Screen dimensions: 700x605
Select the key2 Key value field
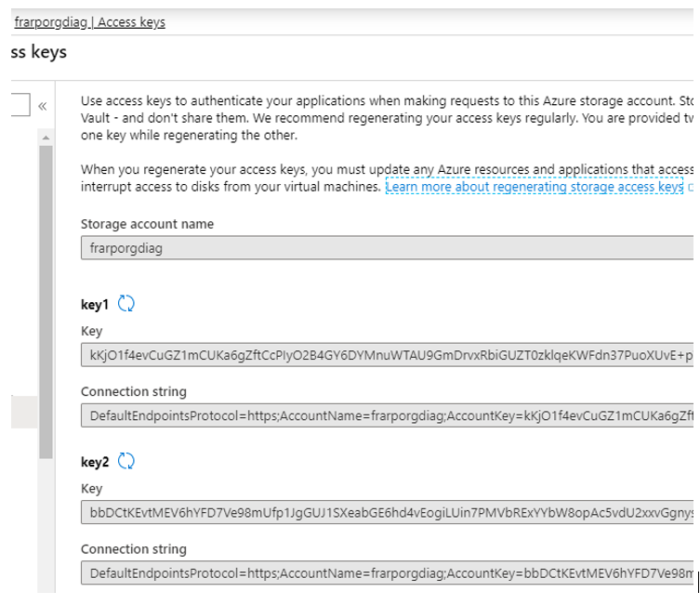pos(386,514)
